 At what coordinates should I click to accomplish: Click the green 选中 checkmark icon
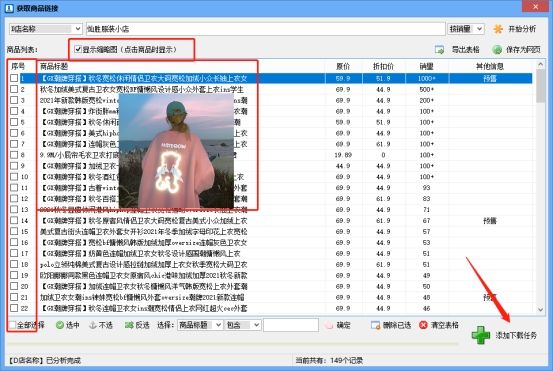(x=60, y=325)
